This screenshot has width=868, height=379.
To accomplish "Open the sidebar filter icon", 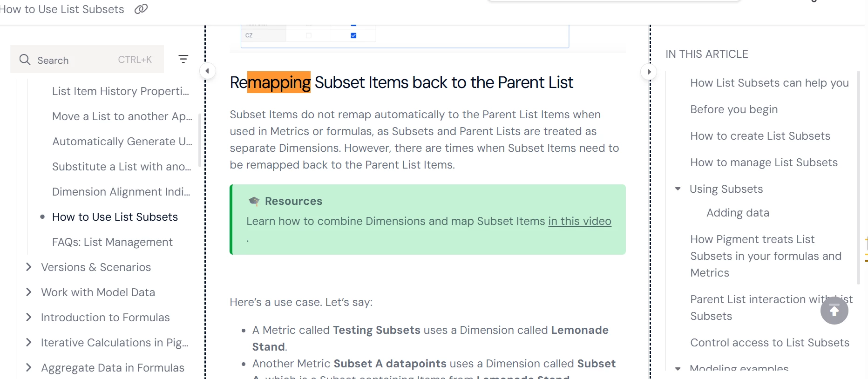I will [x=183, y=59].
